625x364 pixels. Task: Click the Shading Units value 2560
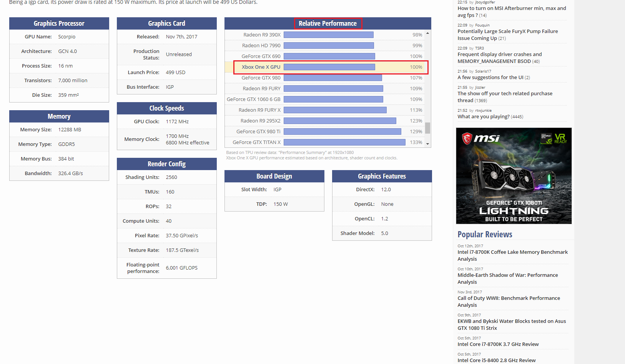(171, 177)
